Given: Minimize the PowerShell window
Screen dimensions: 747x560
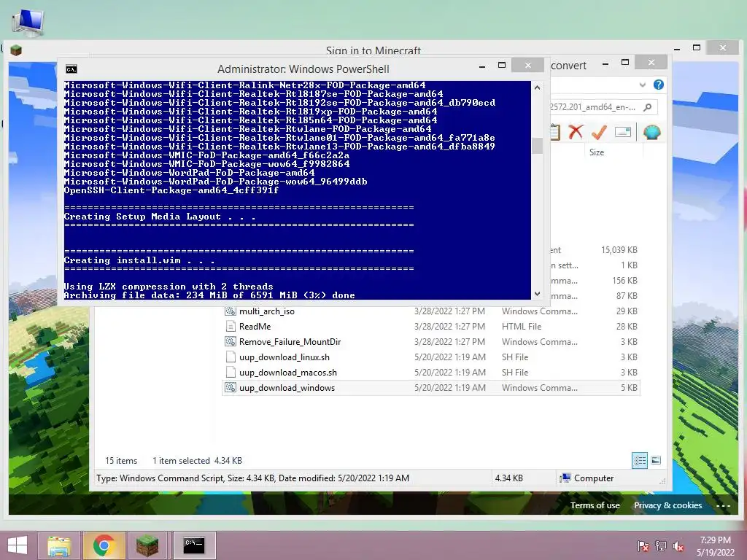Looking at the screenshot, I should click(x=482, y=66).
